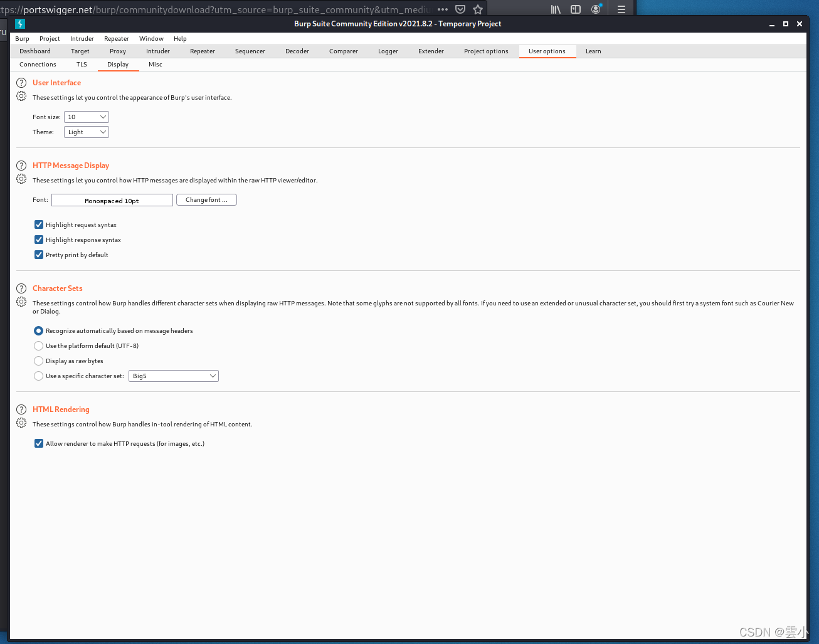Select the User options tab
Screen dimensions: 819x644
coord(547,51)
